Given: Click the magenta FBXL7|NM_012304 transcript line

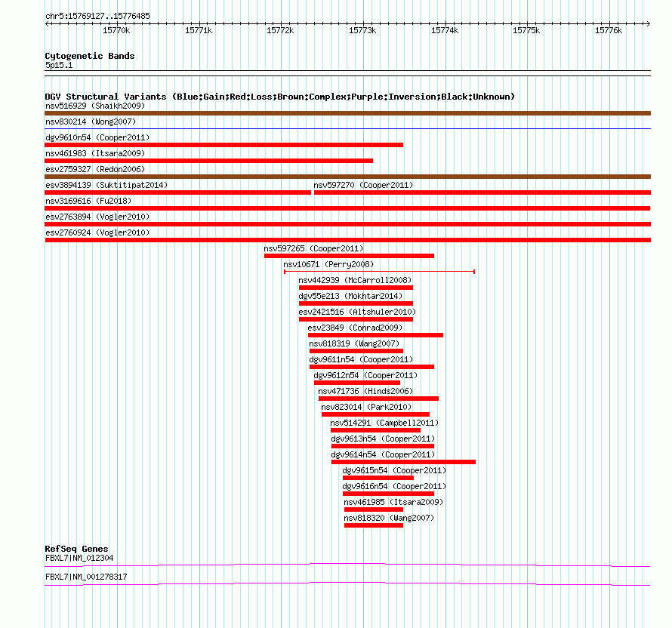Looking at the screenshot, I should click(347, 565).
